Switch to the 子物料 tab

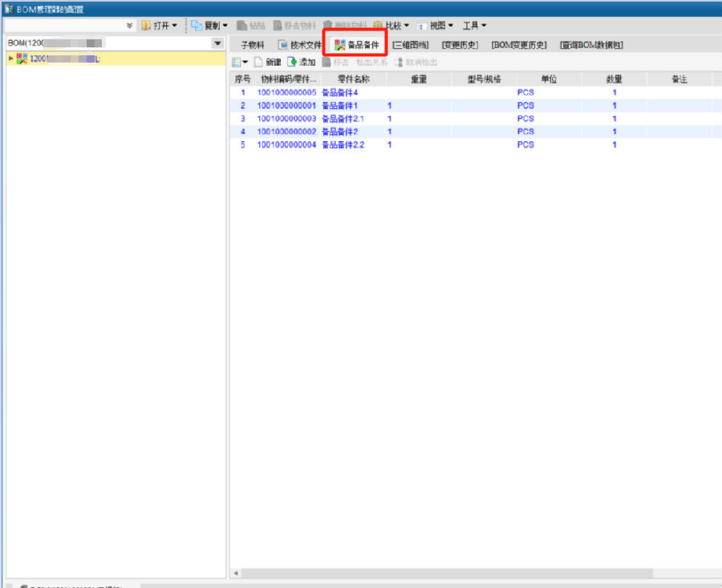pyautogui.click(x=253, y=45)
